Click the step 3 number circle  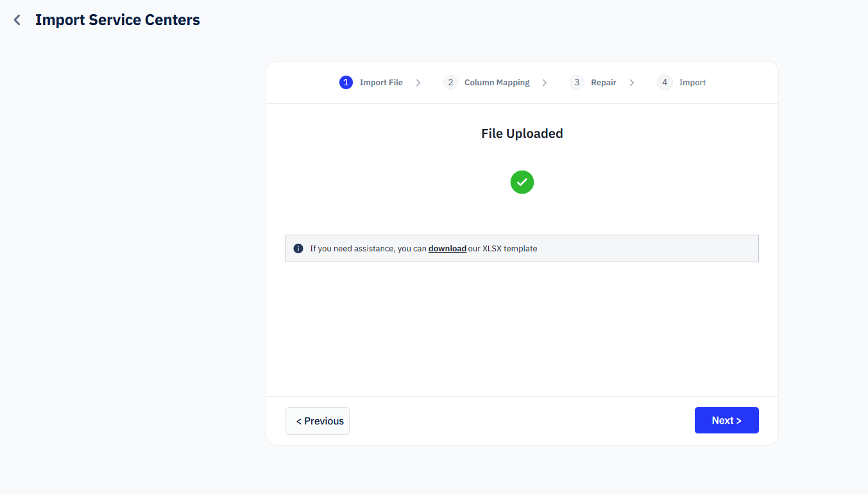[577, 83]
